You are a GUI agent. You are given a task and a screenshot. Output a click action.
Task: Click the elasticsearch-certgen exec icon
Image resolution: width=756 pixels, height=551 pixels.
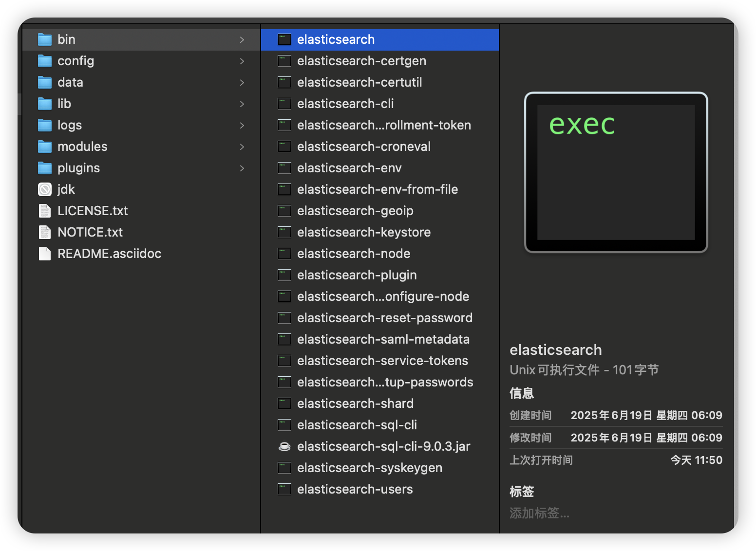[x=284, y=61]
